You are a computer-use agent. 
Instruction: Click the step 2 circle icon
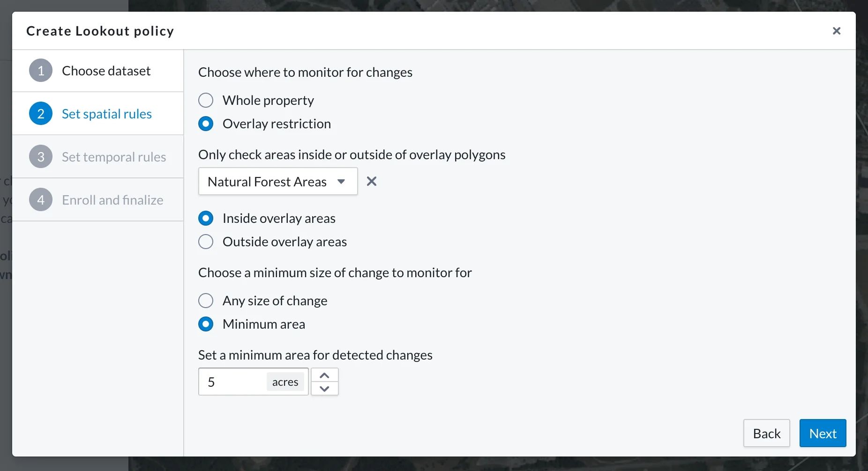click(41, 114)
